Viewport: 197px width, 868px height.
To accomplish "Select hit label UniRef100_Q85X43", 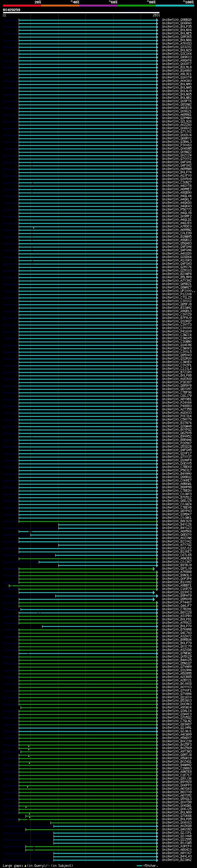I will (176, 355).
